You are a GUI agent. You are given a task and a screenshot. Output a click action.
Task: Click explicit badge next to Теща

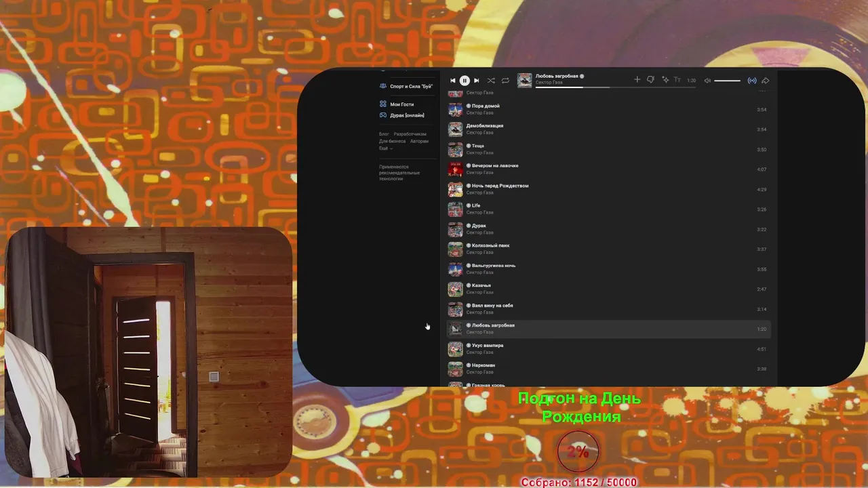click(469, 146)
